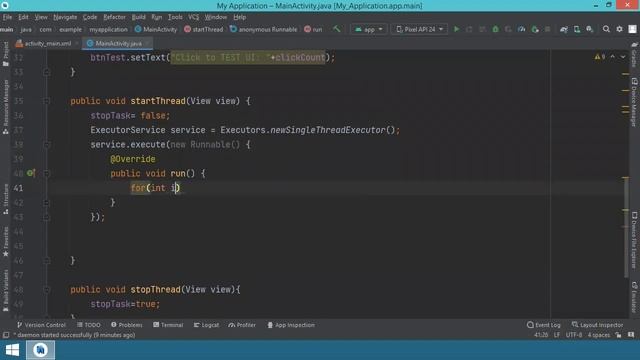This screenshot has height=360, width=640.
Task: Jump to the previous highlighted error up arrow
Action: pos(613,57)
